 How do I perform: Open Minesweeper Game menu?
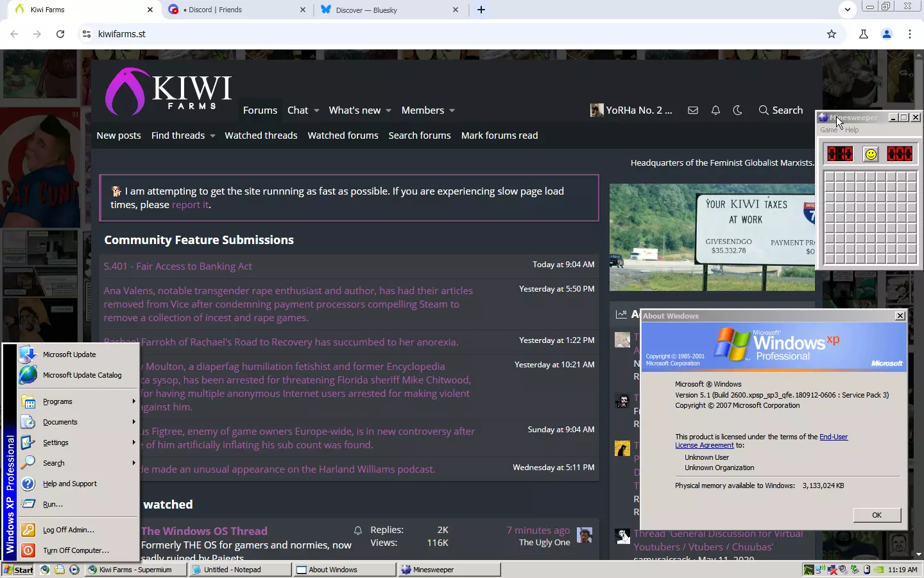[828, 130]
